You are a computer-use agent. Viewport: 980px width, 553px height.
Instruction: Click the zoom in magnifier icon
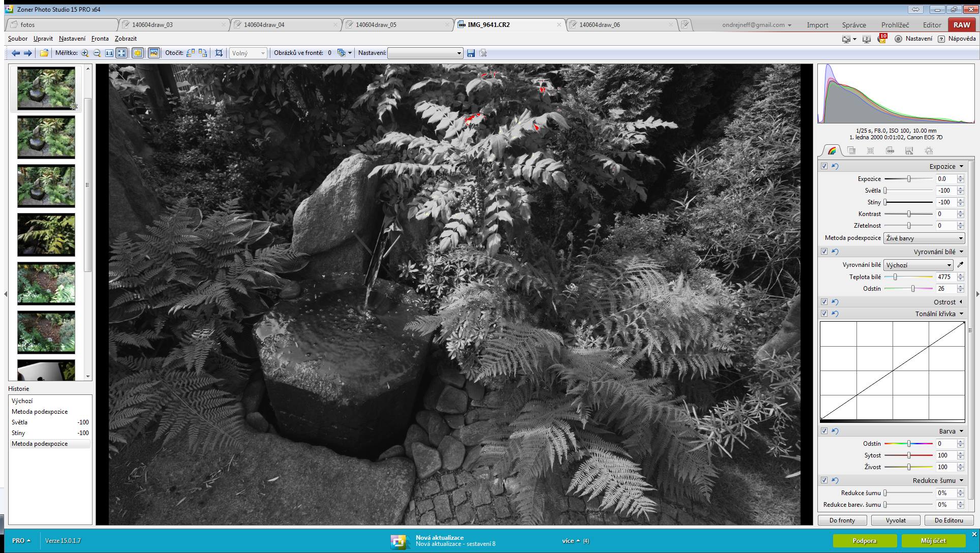pyautogui.click(x=85, y=53)
